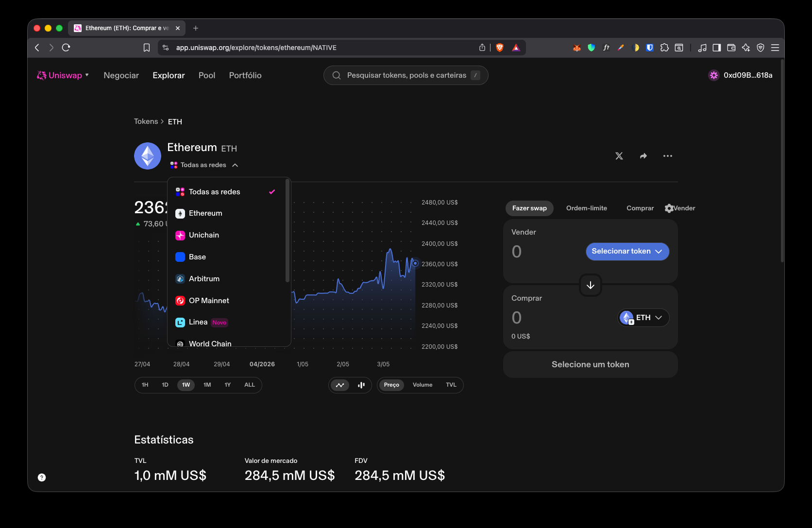This screenshot has height=528, width=812.
Task: Click the Brave shields icon
Action: pyautogui.click(x=500, y=48)
